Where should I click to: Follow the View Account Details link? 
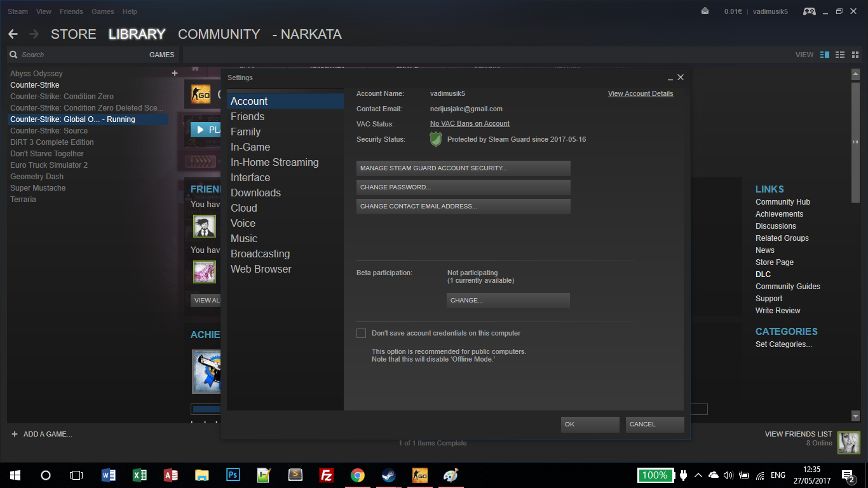(x=641, y=93)
